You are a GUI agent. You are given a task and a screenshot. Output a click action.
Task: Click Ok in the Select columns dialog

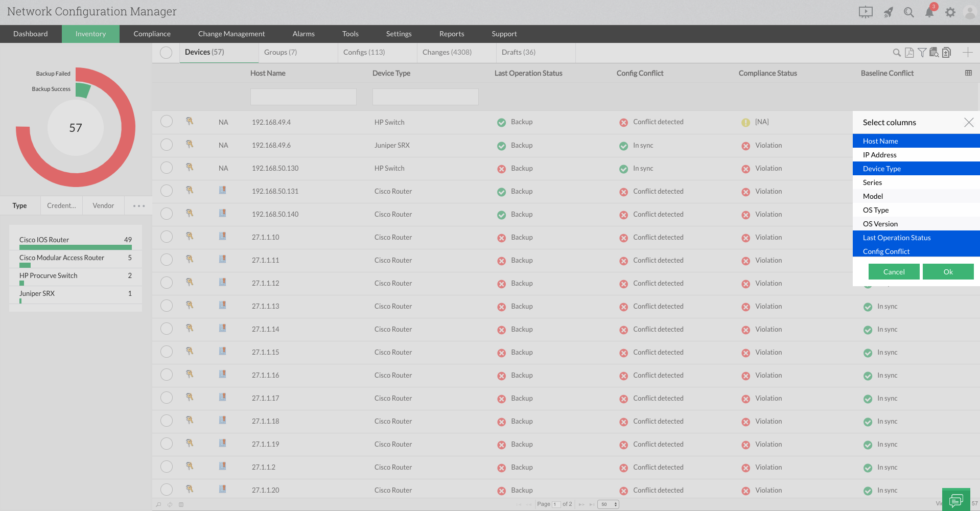[x=948, y=271]
